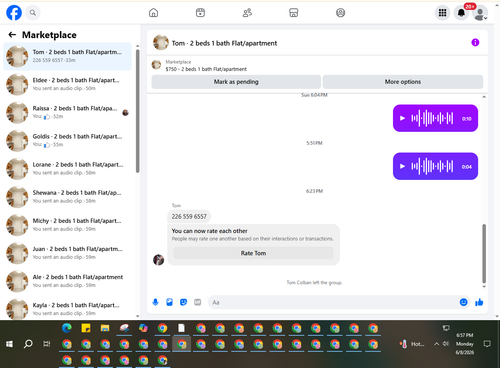Screen dimensions: 500x368
Task: Click Tom's avatar in chat header
Action: click(x=161, y=43)
